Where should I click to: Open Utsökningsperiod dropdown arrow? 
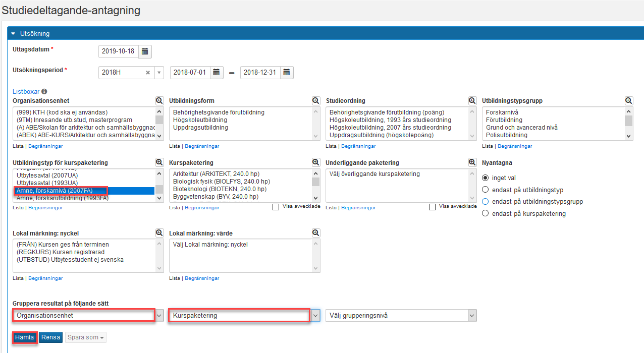tap(159, 73)
